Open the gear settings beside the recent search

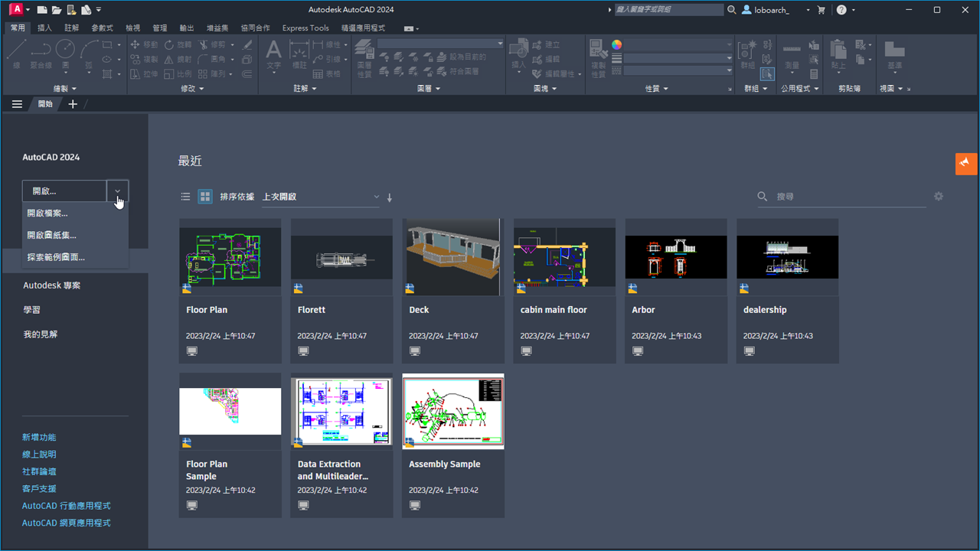[x=939, y=197]
